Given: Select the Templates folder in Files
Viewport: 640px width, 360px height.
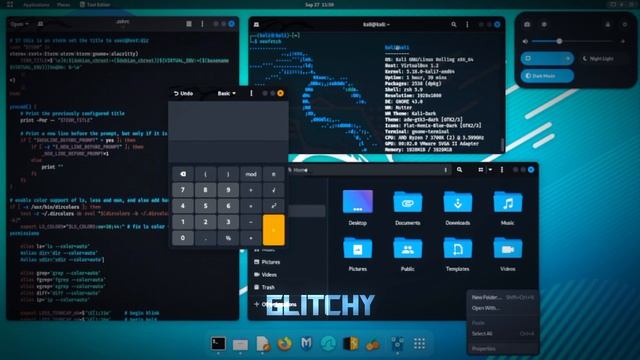Looking at the screenshot, I should coord(458,254).
